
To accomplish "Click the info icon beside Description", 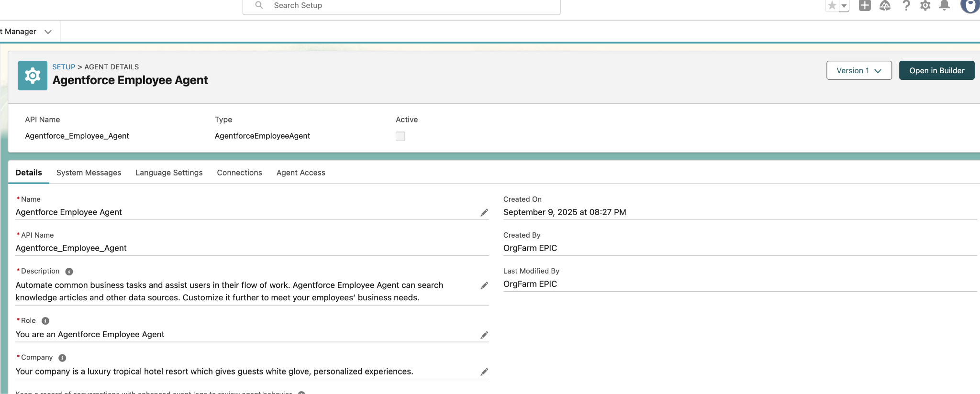I will coord(69,272).
